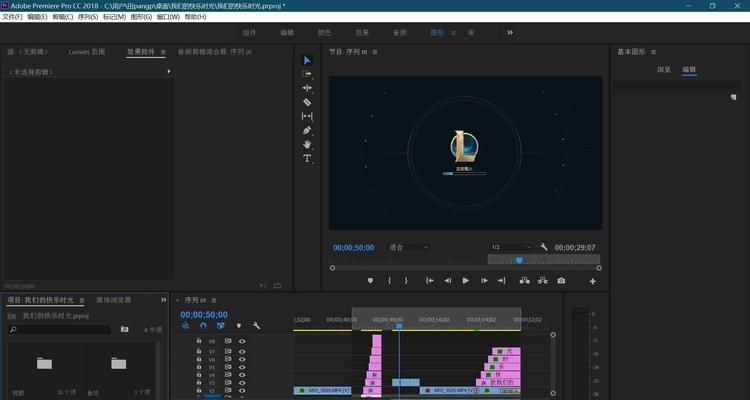Toggle timeline Snap magnet icon

click(x=203, y=326)
